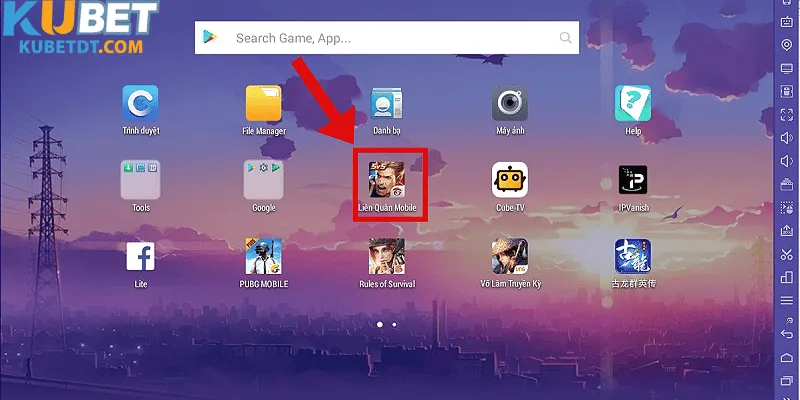
Task: Launch the Máy ảnh camera app
Action: (x=510, y=104)
